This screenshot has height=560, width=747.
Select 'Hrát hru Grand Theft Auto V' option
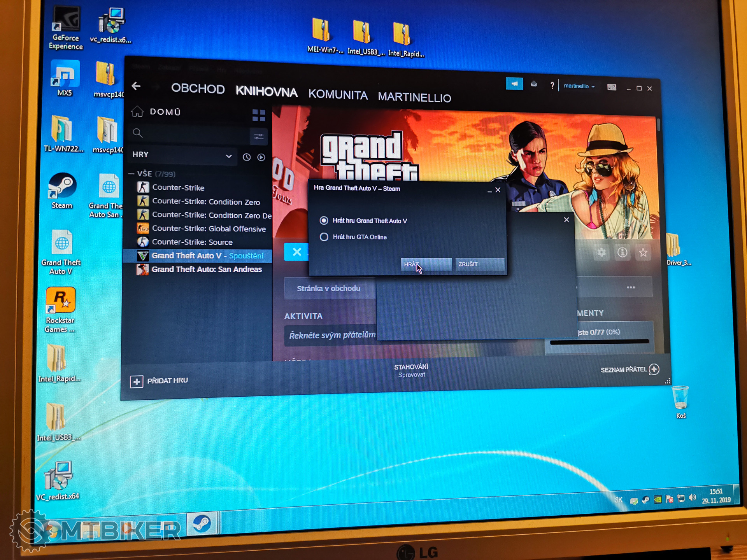(324, 220)
